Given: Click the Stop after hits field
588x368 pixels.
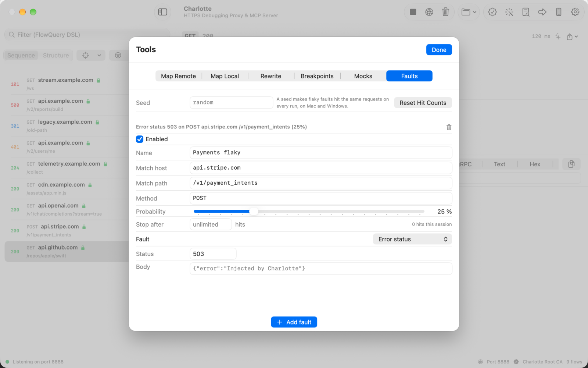Looking at the screenshot, I should (211, 224).
